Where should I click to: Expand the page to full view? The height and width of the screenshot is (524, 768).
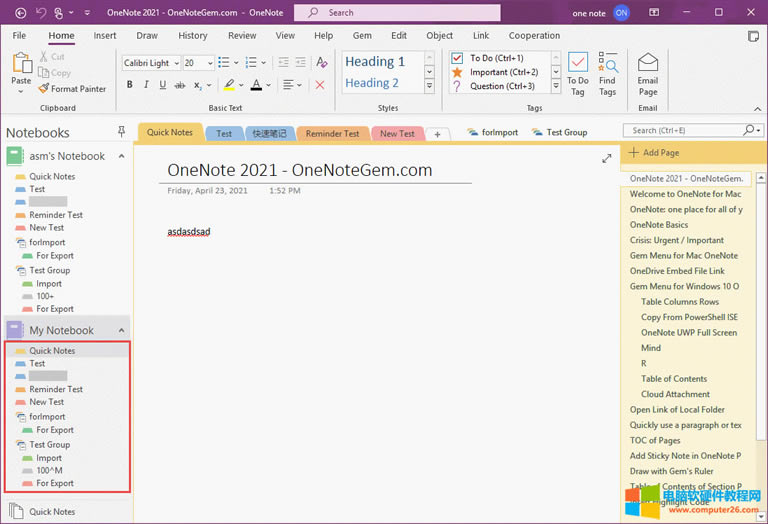(x=607, y=158)
